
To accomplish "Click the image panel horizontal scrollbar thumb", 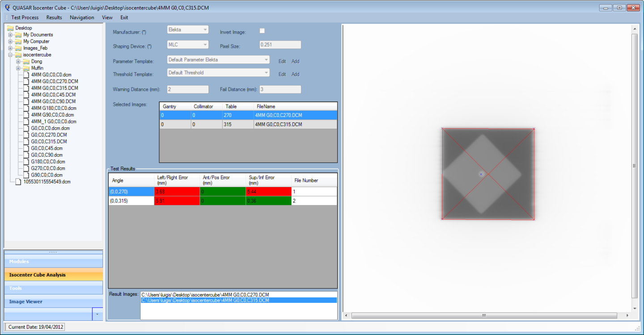I will pyautogui.click(x=484, y=315).
